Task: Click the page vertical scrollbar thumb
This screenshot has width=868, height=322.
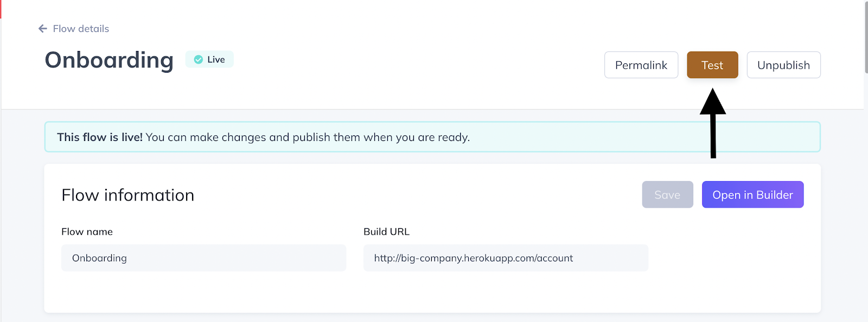Action: click(866, 38)
